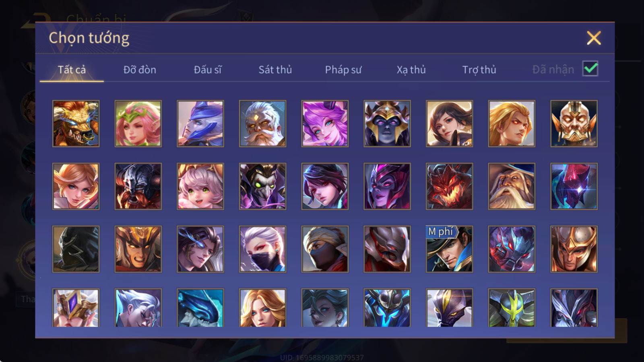Pick the plague-doctor masked hero with green eyes
Image resolution: width=644 pixels, height=362 pixels.
tap(262, 186)
